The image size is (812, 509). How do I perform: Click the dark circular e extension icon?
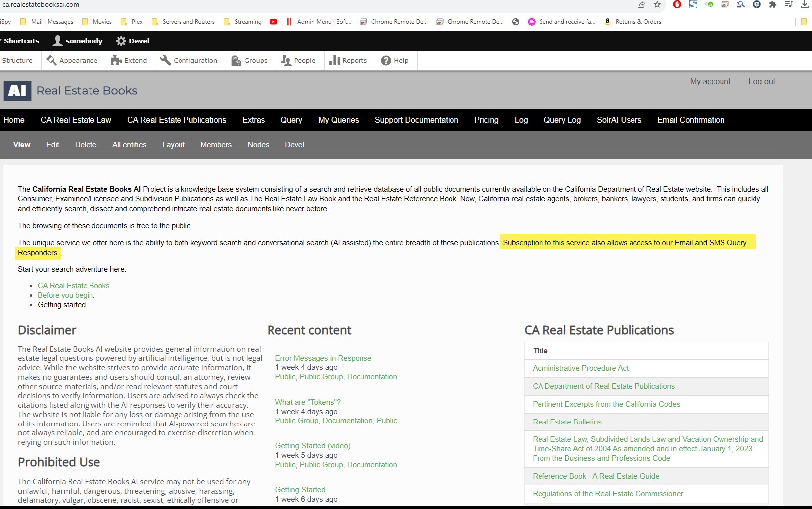(x=757, y=4)
